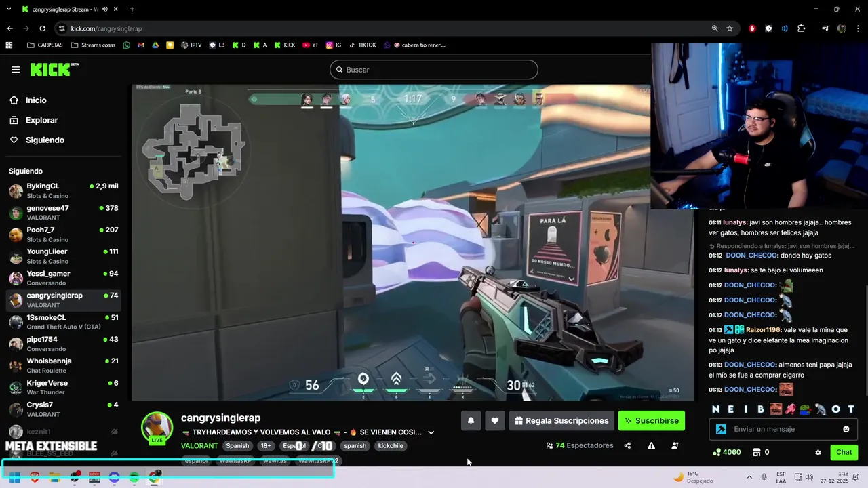Select the 18+ stream tag
868x488 pixels.
click(266, 446)
